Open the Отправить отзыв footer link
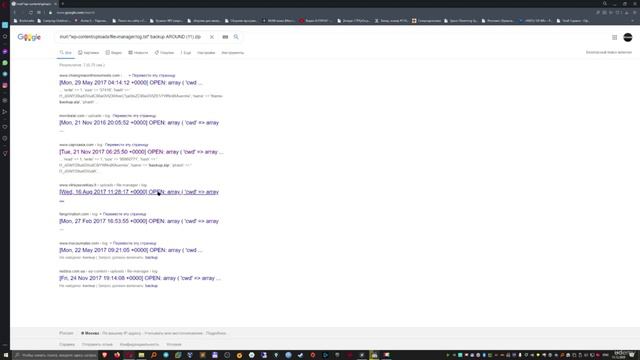 97,344
